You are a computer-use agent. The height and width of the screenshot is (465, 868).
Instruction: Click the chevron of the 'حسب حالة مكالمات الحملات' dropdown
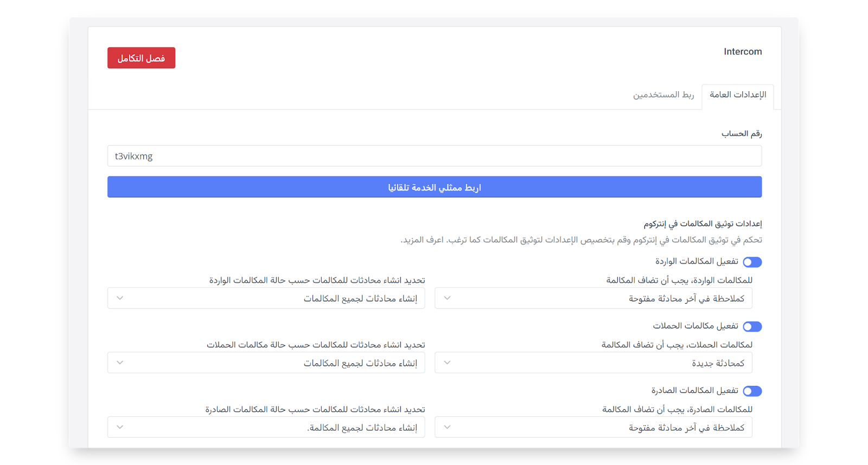tap(120, 363)
